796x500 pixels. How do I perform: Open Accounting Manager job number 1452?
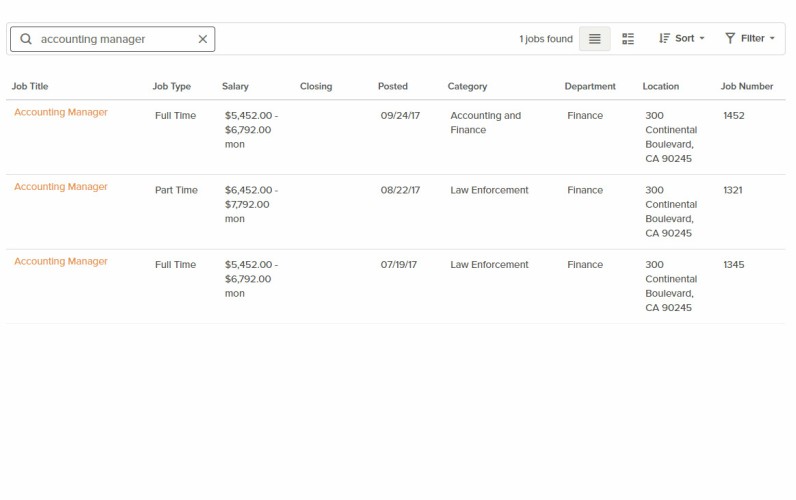[x=61, y=112]
